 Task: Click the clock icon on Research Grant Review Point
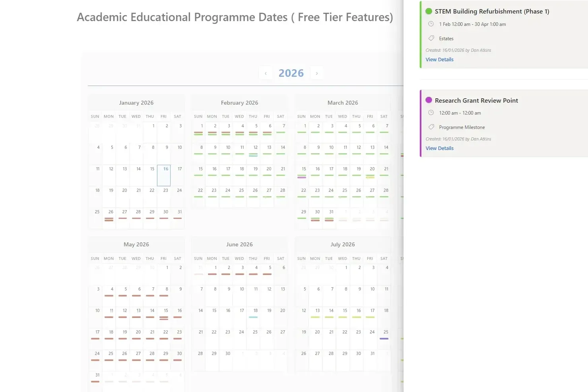[431, 113]
